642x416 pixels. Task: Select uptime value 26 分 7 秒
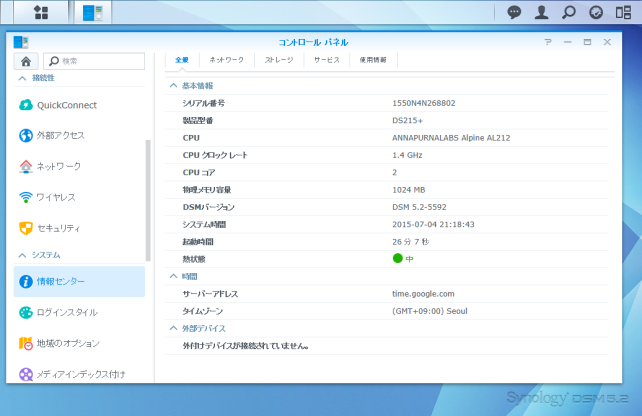(x=411, y=242)
